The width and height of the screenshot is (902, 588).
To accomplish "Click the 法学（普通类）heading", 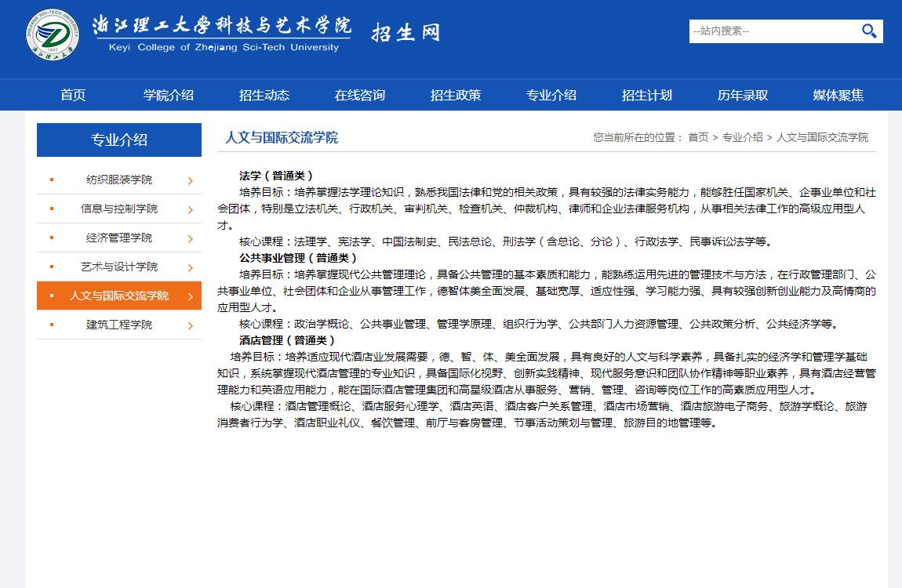I will point(276,176).
